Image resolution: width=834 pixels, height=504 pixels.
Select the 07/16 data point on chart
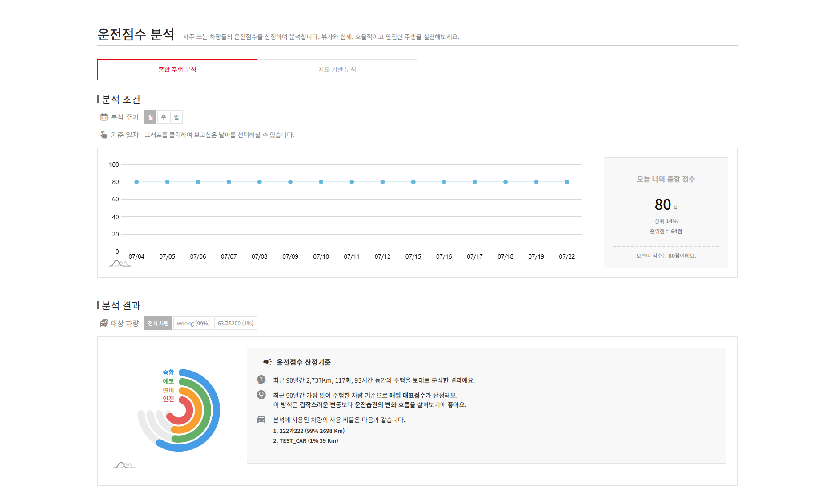click(444, 182)
